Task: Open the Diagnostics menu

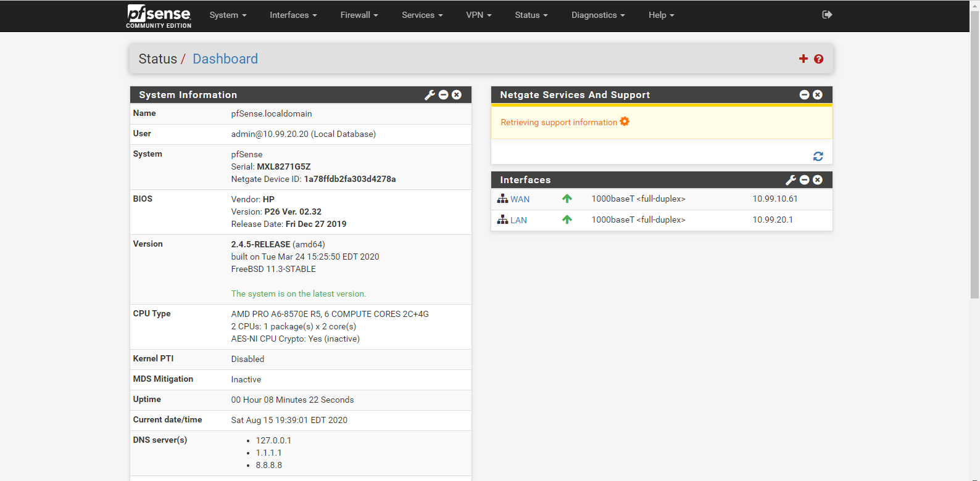Action: pos(598,15)
